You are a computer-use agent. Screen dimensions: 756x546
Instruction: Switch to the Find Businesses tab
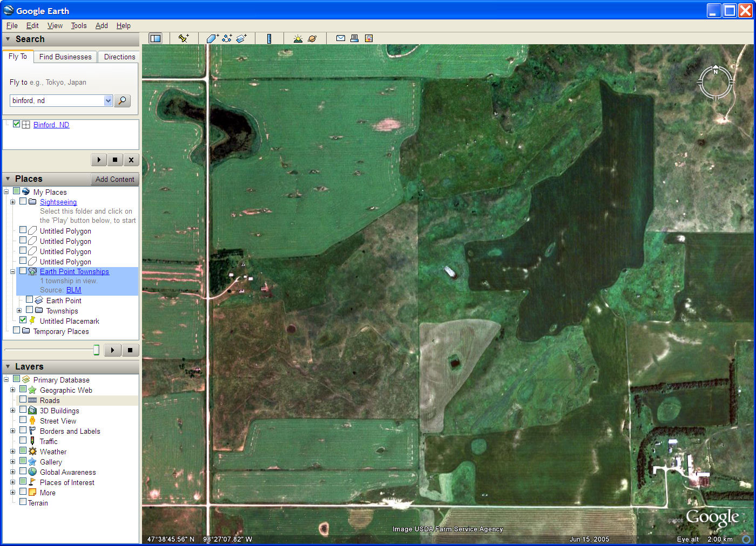pos(65,57)
